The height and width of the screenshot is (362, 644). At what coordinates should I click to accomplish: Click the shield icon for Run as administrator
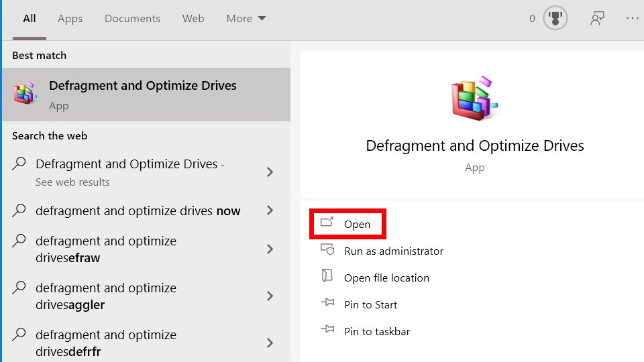coord(327,250)
